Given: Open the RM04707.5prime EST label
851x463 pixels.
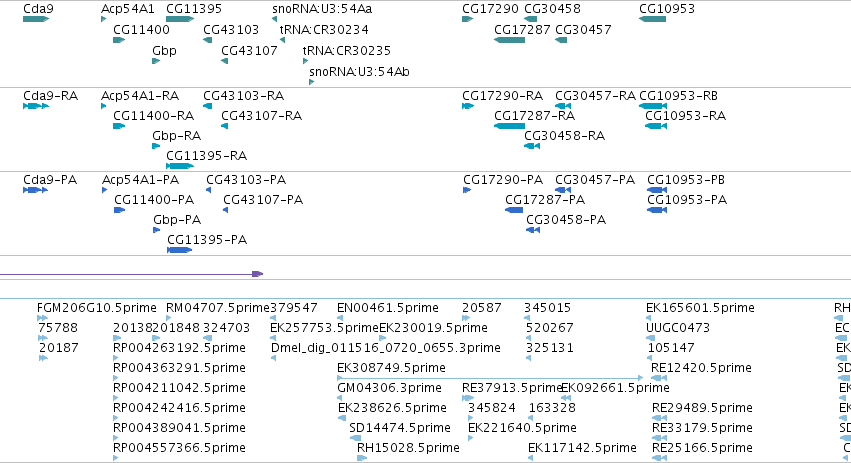Looking at the screenshot, I should point(218,308).
